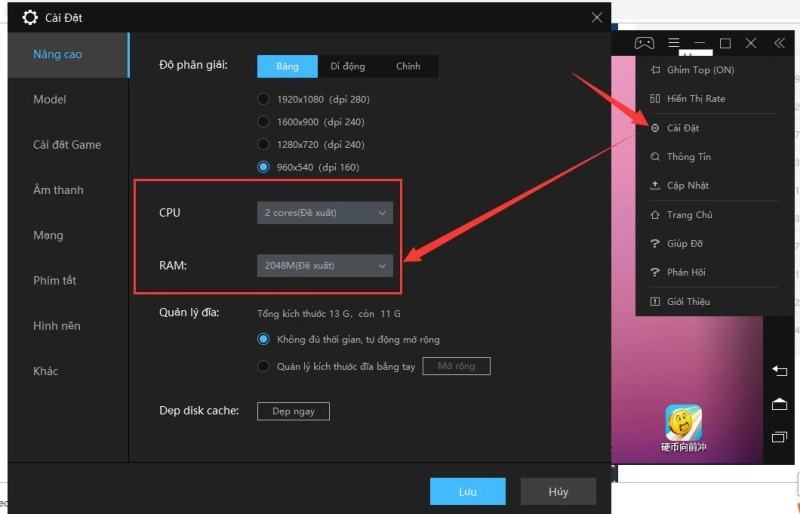Click the gamepad keymapping icon

pyautogui.click(x=644, y=43)
